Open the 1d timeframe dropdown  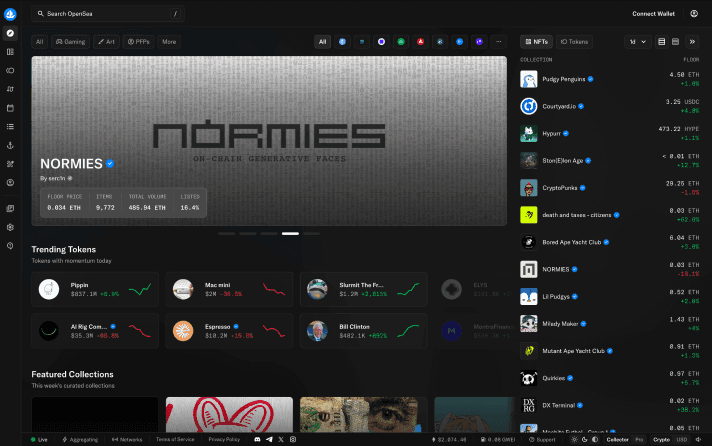coord(638,42)
